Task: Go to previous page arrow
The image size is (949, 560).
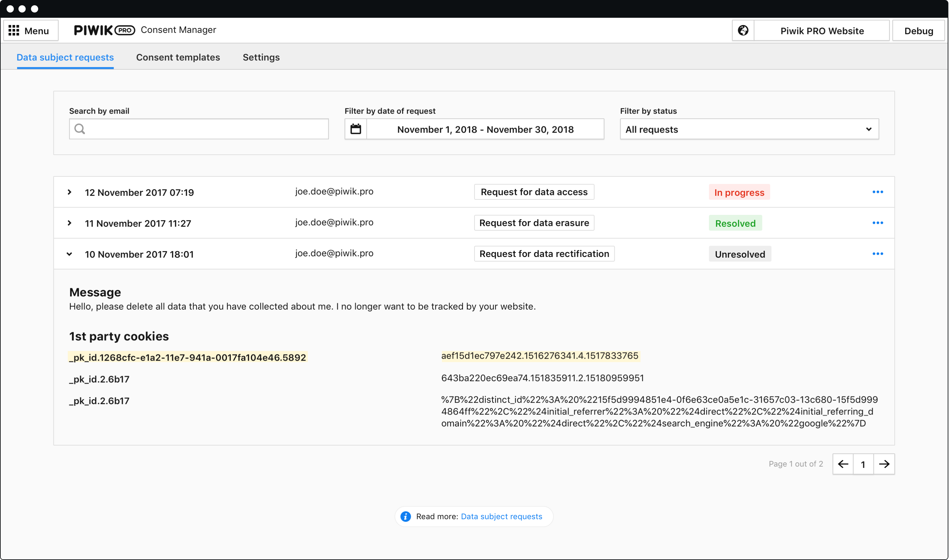Action: pos(843,464)
